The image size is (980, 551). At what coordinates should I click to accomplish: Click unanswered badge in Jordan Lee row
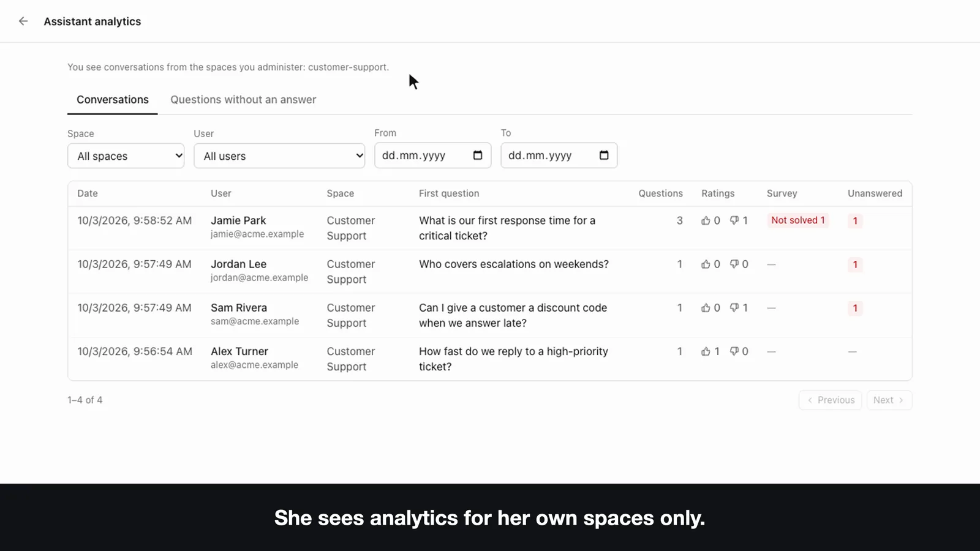pyautogui.click(x=855, y=264)
